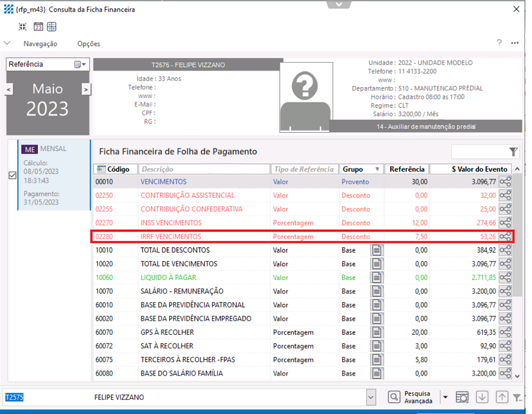The width and height of the screenshot is (532, 414).
Task: Click the 14 - Auxiliar de manutenção predial bar
Action: click(x=426, y=127)
